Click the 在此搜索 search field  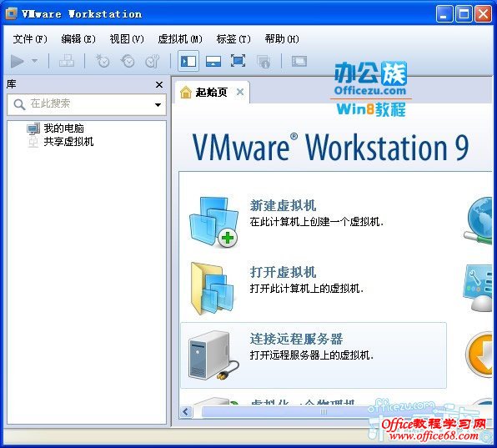[x=86, y=104]
